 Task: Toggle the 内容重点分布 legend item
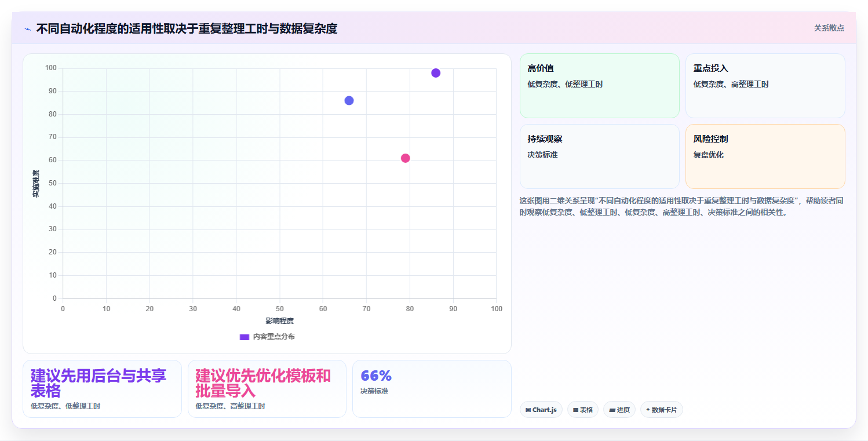(267, 337)
